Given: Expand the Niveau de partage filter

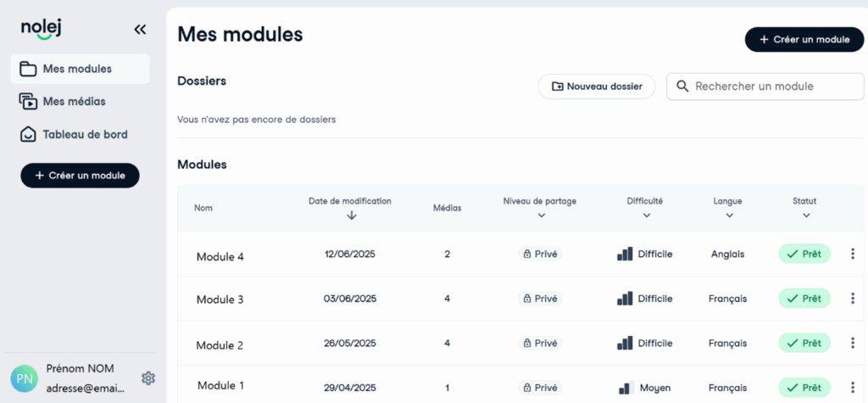Looking at the screenshot, I should (x=540, y=215).
